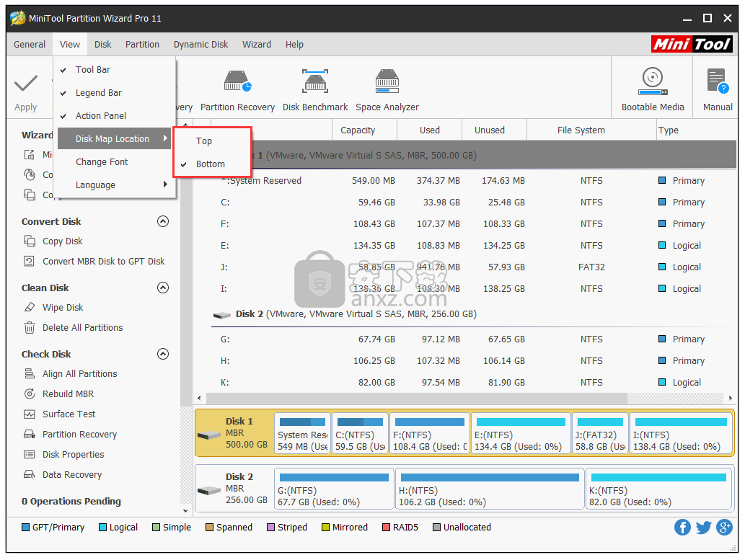
Task: Select the C:(NTFS) partition block in disk map
Action: point(360,434)
